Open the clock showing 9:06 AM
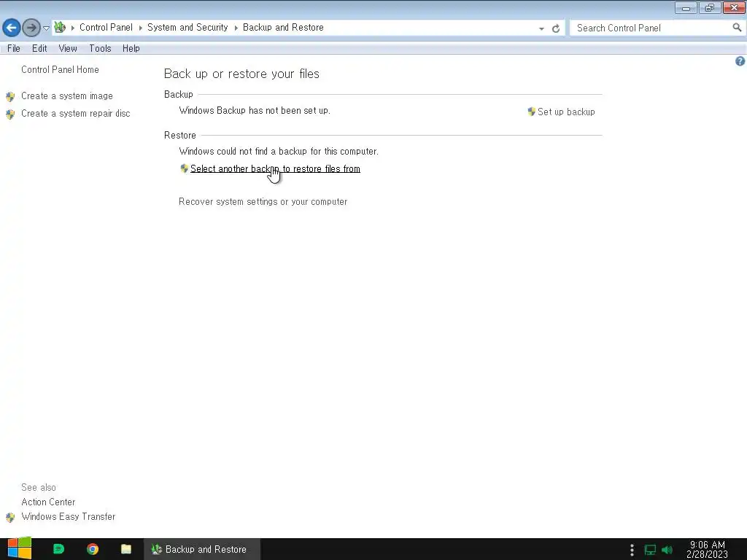This screenshot has height=560, width=747. click(x=708, y=550)
